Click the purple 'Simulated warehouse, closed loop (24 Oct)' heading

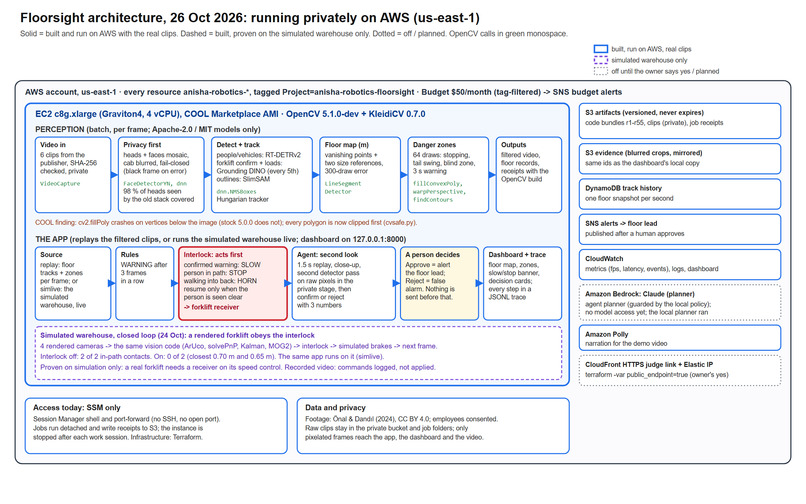[x=177, y=335]
